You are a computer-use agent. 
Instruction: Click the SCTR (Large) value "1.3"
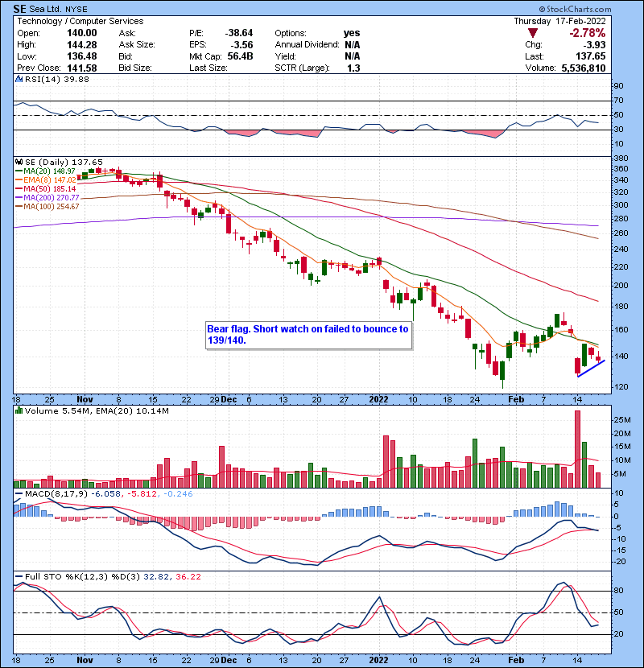pos(353,68)
